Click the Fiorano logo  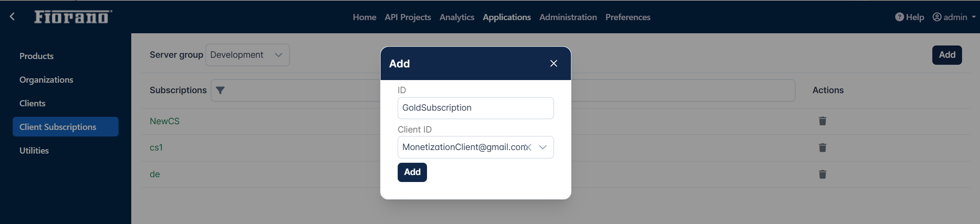point(73,17)
